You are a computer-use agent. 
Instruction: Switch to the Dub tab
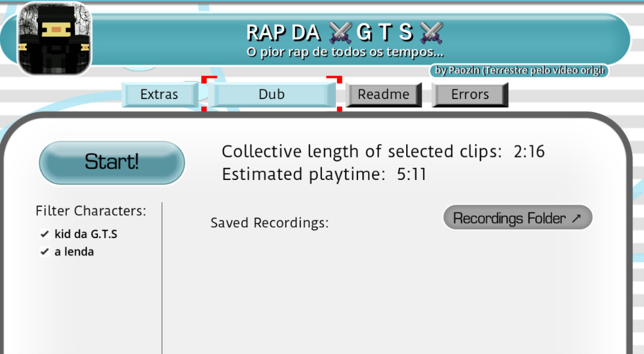272,94
